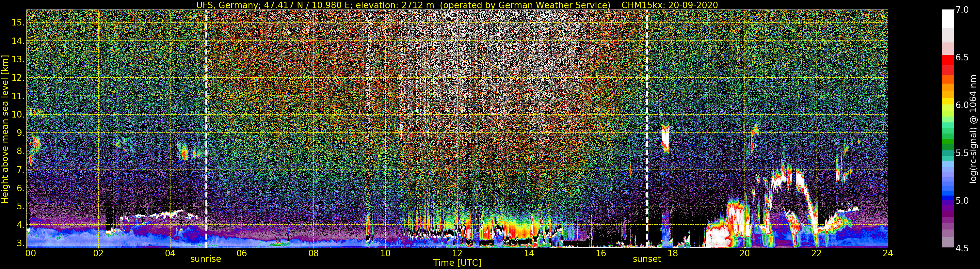The width and height of the screenshot is (980, 269).
Task: Click the 16 time tick label
Action: tap(601, 253)
